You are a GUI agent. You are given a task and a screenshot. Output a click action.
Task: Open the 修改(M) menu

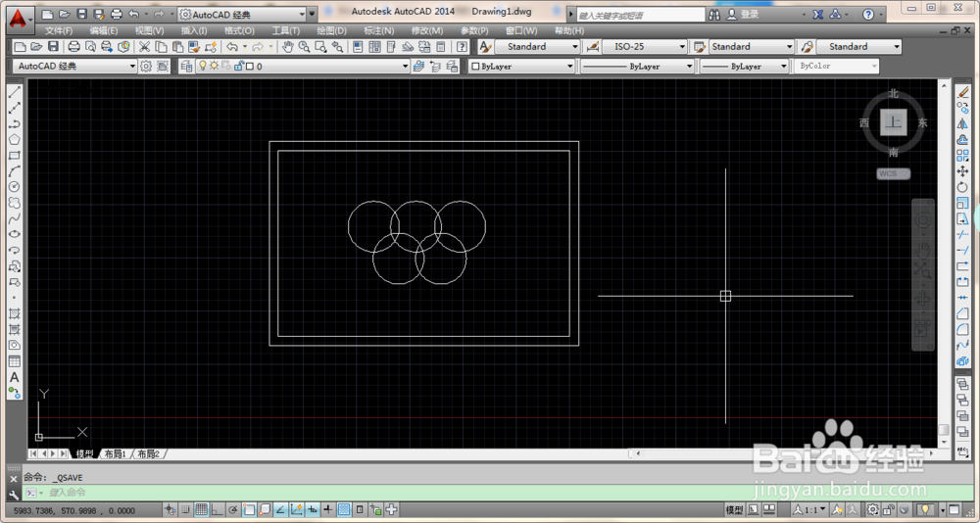coord(427,30)
